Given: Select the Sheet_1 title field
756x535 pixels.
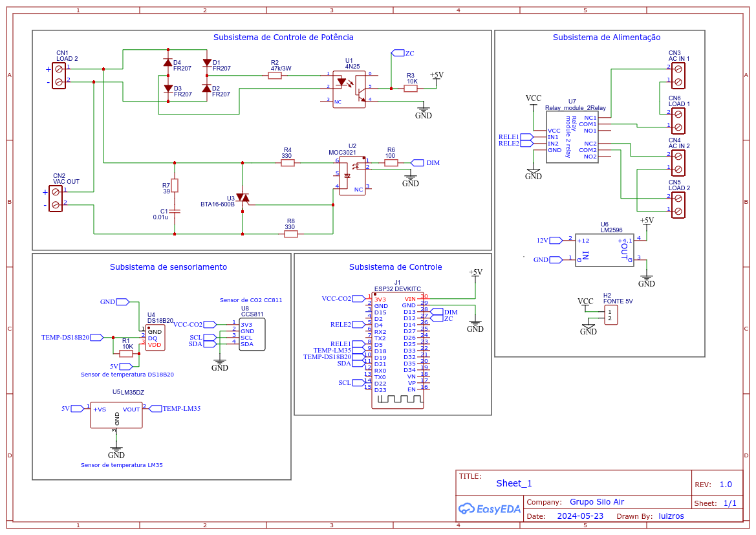Looking at the screenshot, I should click(x=514, y=483).
